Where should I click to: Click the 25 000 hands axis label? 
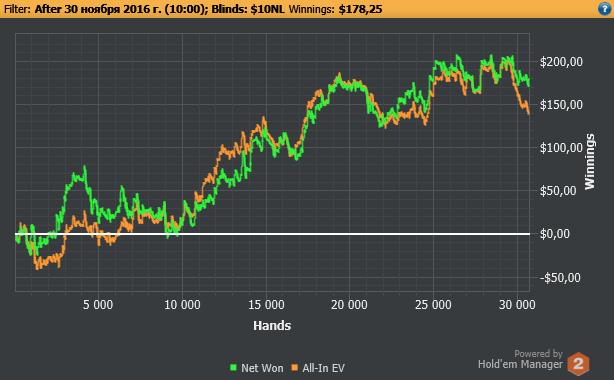[433, 305]
